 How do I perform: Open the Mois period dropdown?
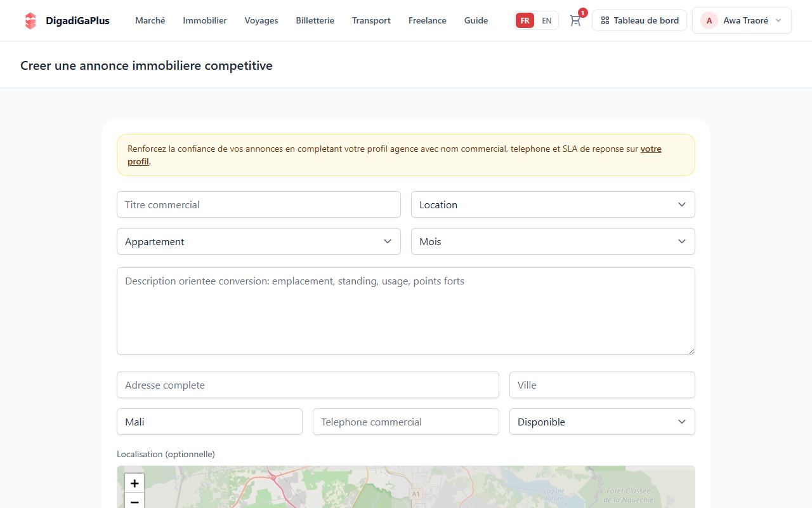[x=553, y=241]
